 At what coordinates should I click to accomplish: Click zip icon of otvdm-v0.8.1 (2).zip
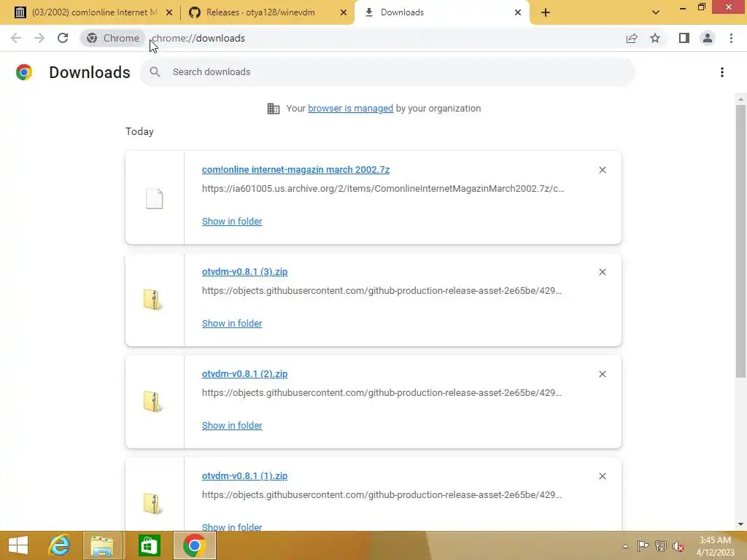(152, 402)
